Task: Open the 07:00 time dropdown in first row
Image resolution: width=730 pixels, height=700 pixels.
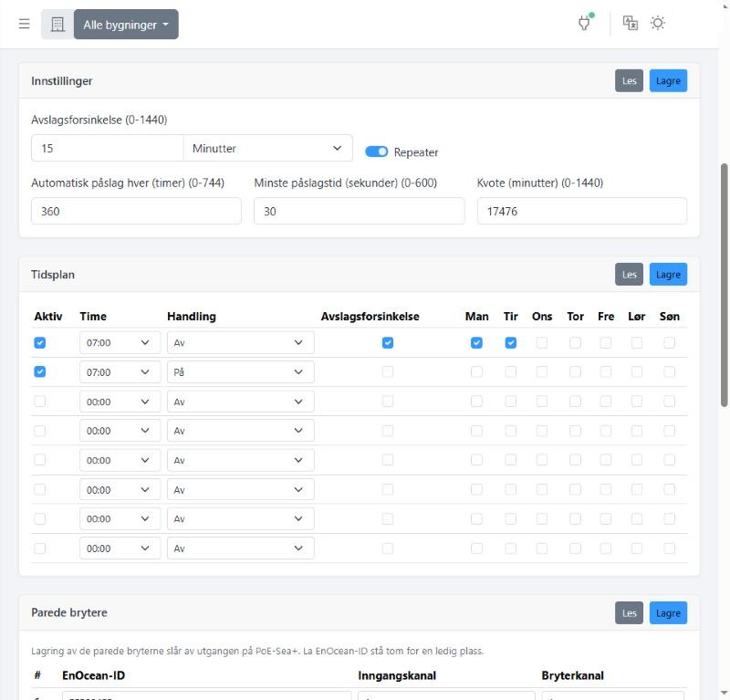Action: click(120, 343)
